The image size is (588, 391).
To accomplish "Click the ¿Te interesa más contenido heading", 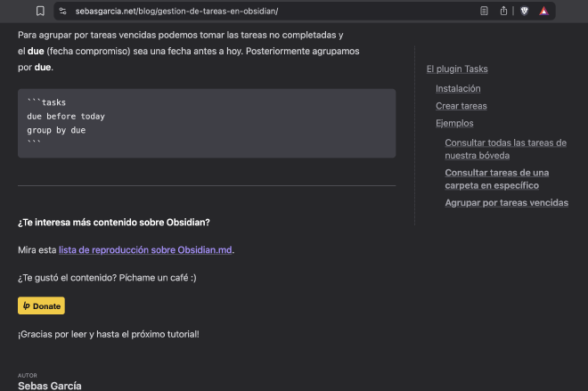I will tap(114, 223).
